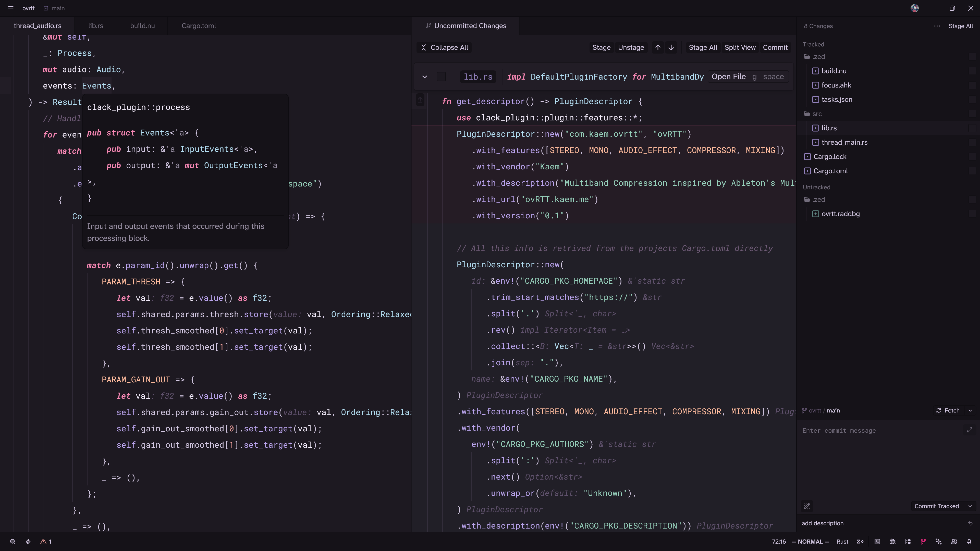Open the collaboration people icon
Viewport: 980px width, 551px height.
tap(954, 542)
